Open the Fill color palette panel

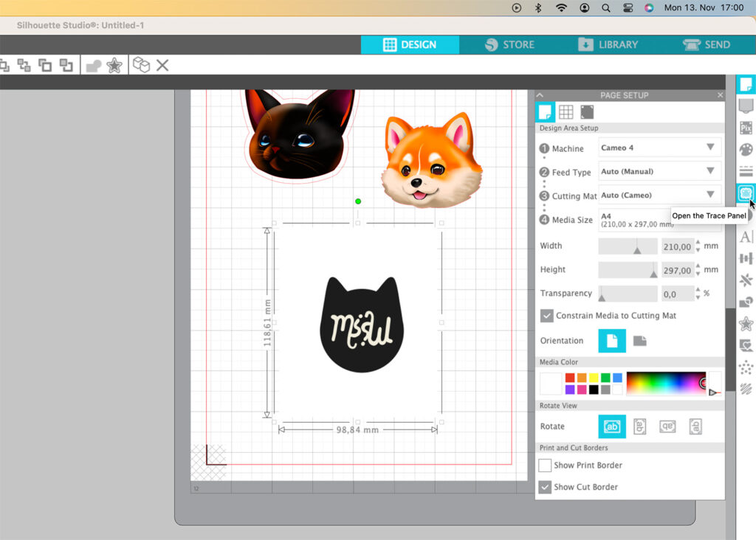(x=746, y=150)
